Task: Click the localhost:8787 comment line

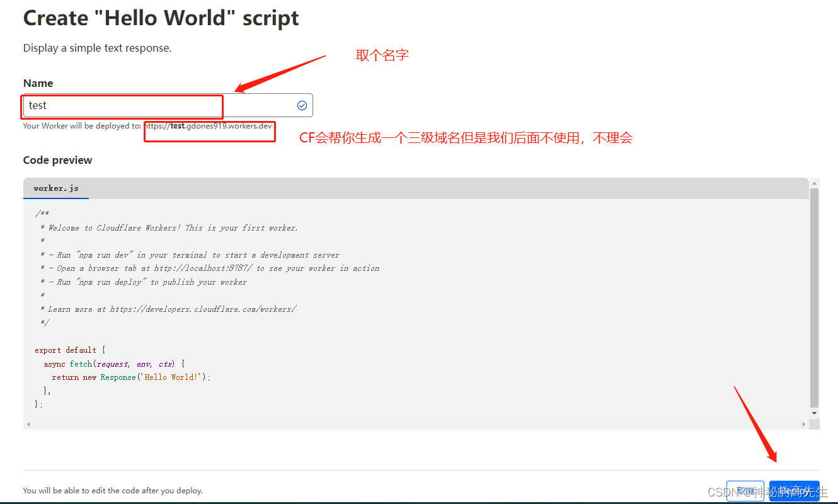Action: pyautogui.click(x=209, y=268)
